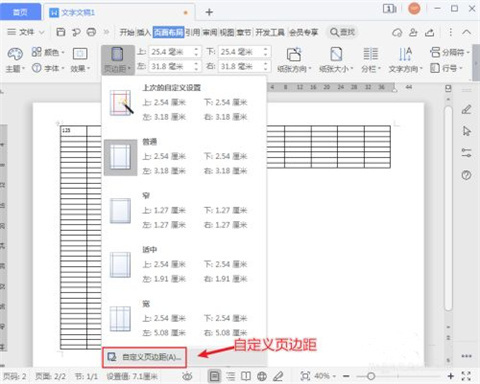Screen dimensions: 480x384
Task: Open the 分隔符 breaks menu
Action: pos(449,52)
